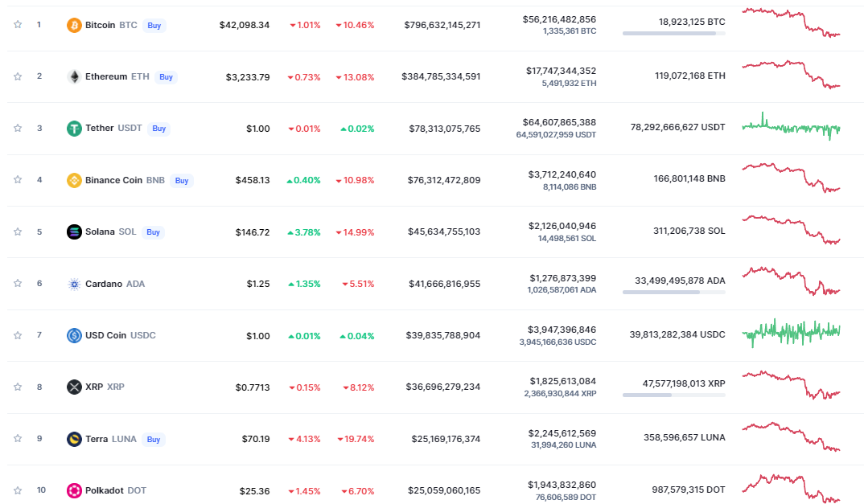Screen dimensions: 864x504
Task: Click Buy beside Terra LUNA
Action: click(x=154, y=440)
